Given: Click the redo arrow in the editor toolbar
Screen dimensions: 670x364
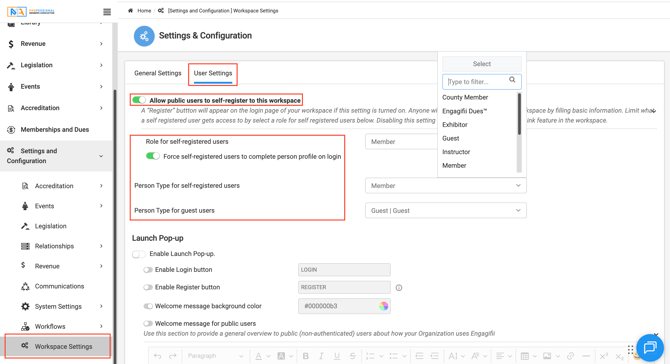Looking at the screenshot, I should tap(173, 356).
